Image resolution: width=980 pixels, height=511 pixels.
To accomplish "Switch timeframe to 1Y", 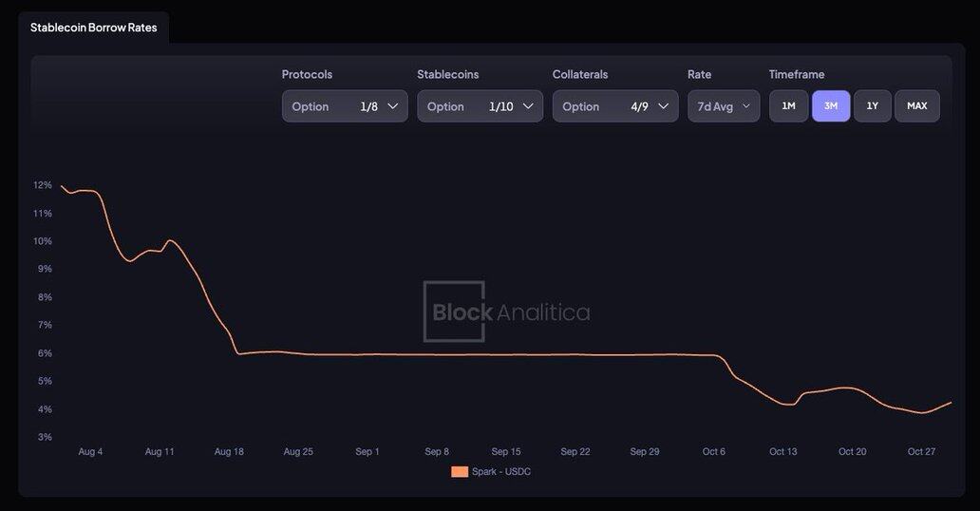I will click(x=872, y=106).
